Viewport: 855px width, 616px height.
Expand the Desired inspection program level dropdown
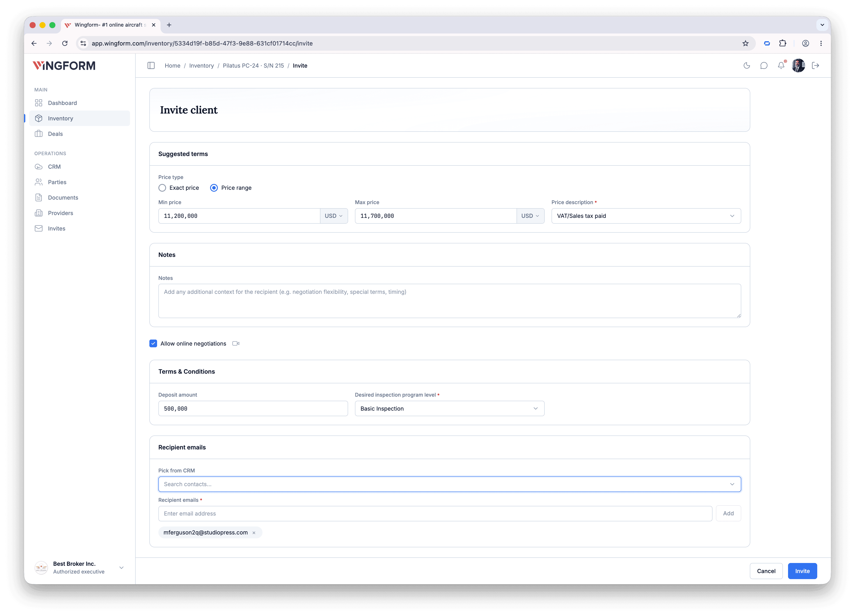point(449,409)
